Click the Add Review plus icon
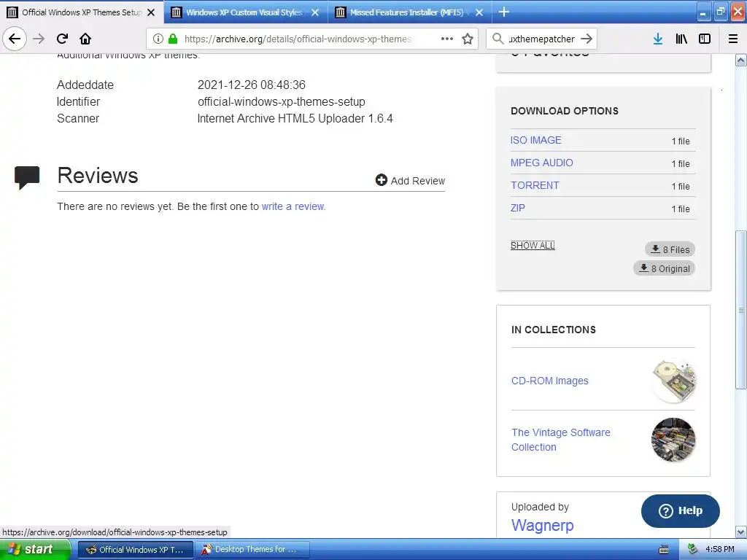The height and width of the screenshot is (560, 747). 381,180
